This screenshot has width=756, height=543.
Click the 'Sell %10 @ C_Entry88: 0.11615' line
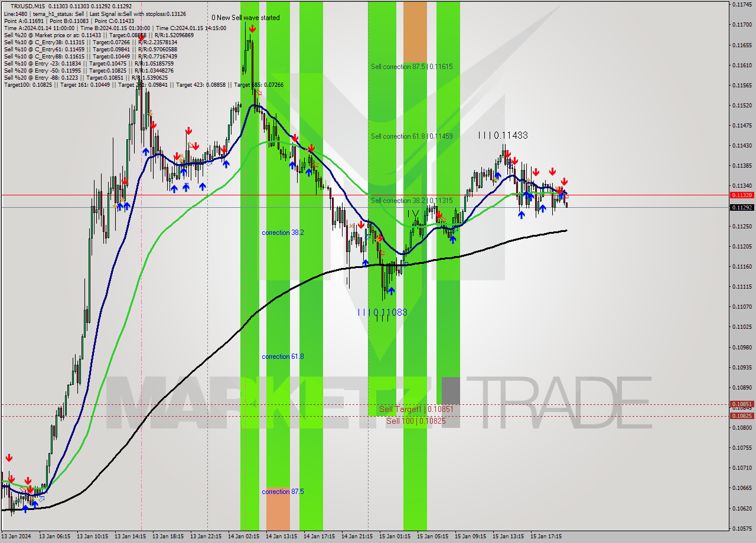click(90, 56)
